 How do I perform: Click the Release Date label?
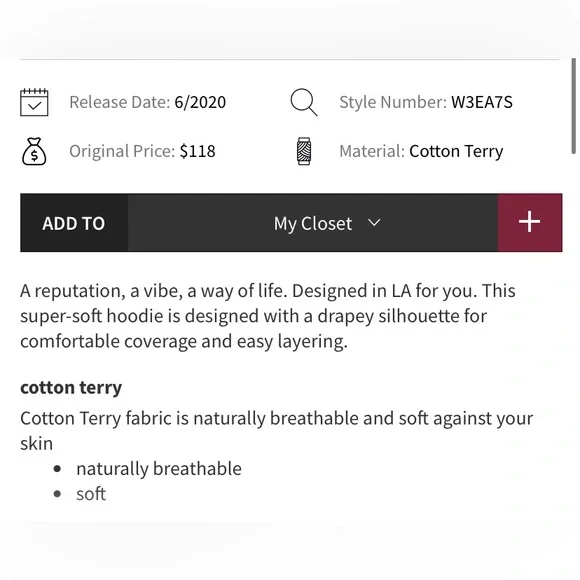(x=120, y=102)
